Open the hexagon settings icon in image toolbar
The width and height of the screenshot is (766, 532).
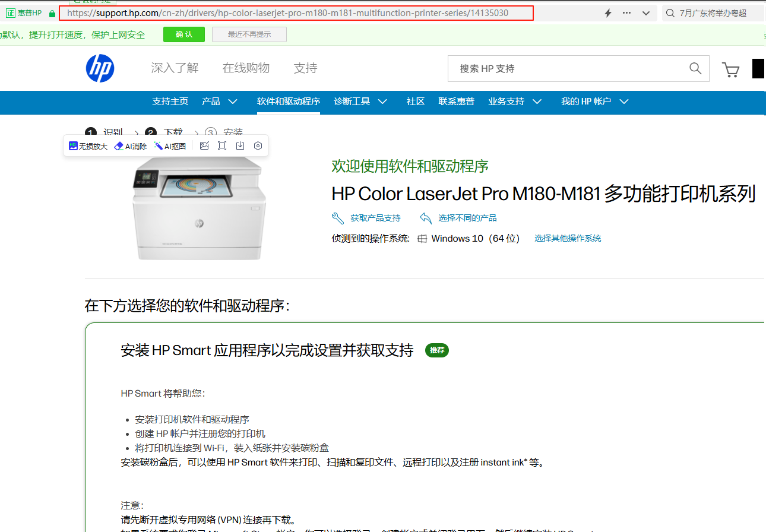pyautogui.click(x=258, y=145)
